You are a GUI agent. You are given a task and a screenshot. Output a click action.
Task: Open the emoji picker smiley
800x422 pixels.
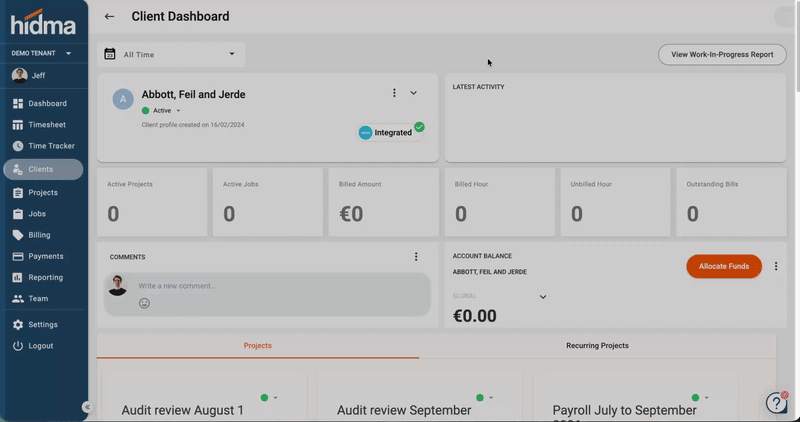(x=144, y=303)
